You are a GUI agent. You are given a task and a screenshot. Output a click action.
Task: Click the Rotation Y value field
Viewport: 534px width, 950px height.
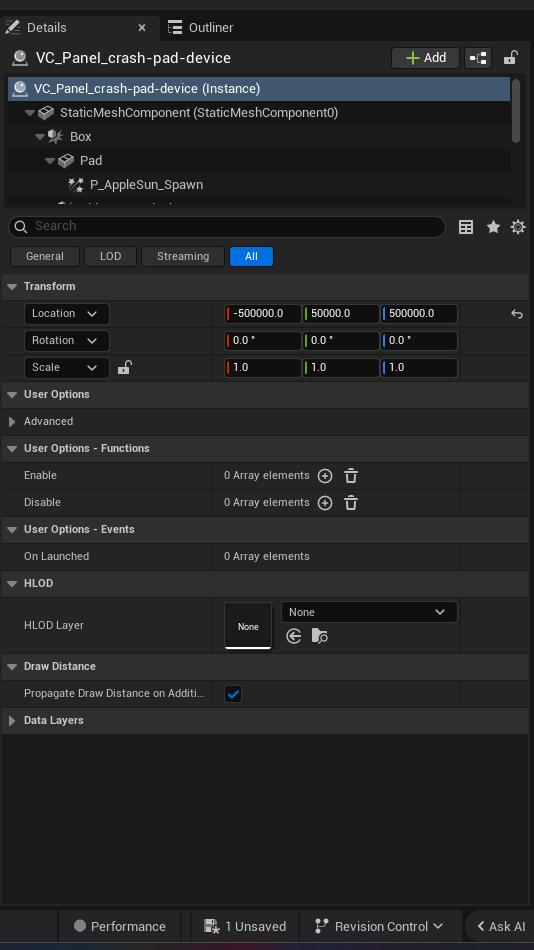[341, 340]
